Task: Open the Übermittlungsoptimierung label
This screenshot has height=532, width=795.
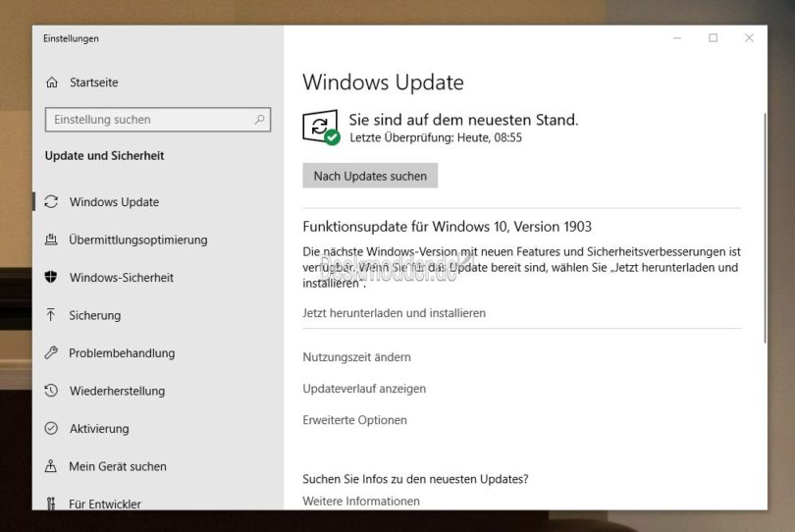Action: [138, 239]
